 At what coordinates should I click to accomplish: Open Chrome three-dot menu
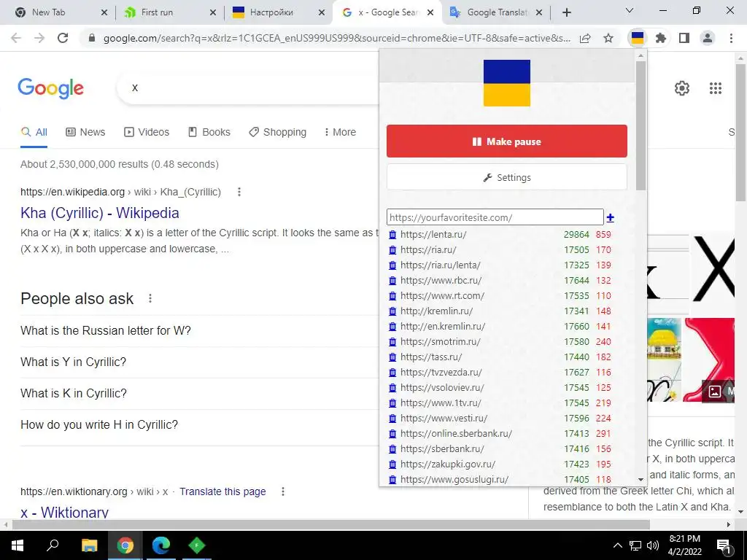(731, 38)
